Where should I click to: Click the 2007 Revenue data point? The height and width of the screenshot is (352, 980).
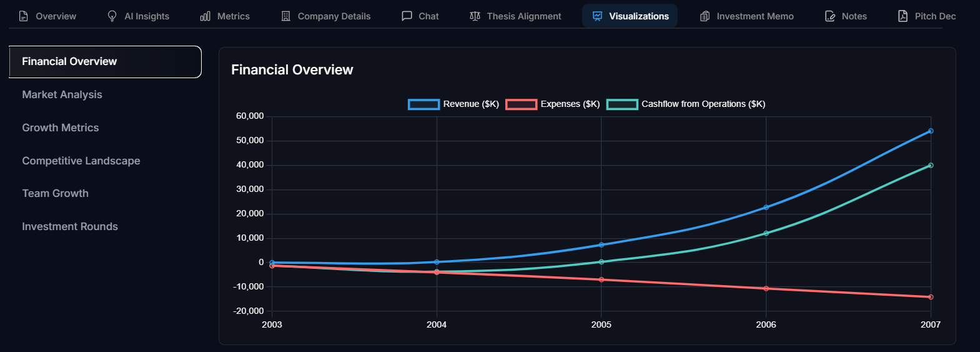click(931, 131)
